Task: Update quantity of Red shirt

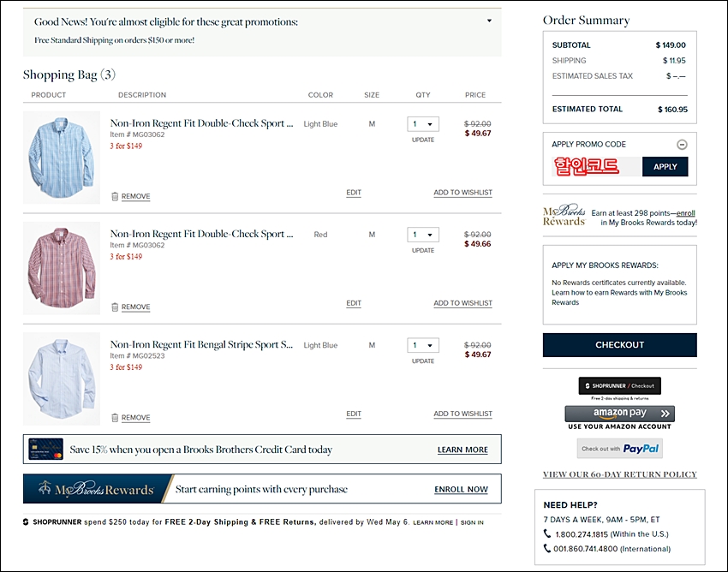Action: coord(423,250)
